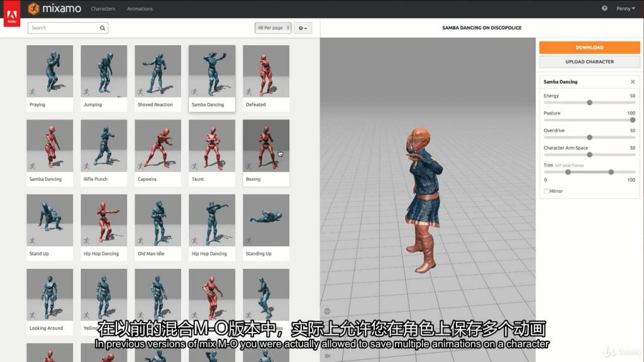644x362 pixels.
Task: Open the Animations tab
Action: tap(140, 9)
